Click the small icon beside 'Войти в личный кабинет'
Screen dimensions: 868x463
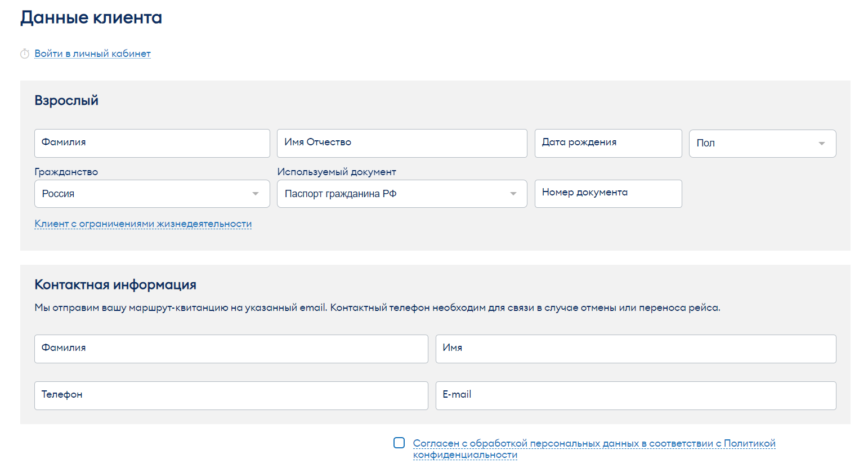(x=25, y=54)
